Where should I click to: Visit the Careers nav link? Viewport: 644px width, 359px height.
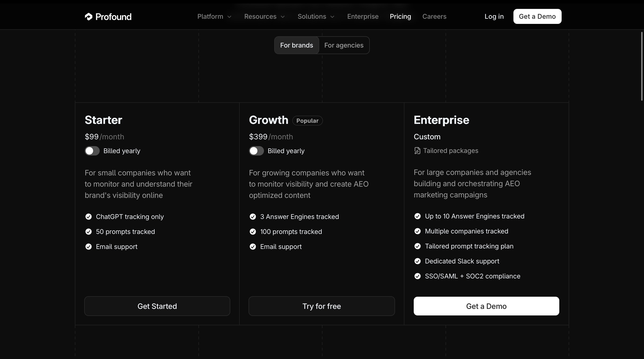pyautogui.click(x=434, y=17)
